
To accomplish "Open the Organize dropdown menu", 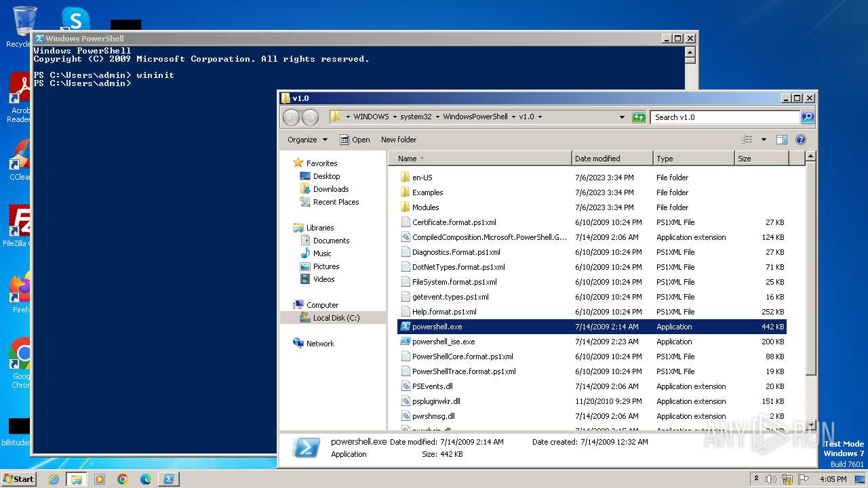I will point(307,140).
